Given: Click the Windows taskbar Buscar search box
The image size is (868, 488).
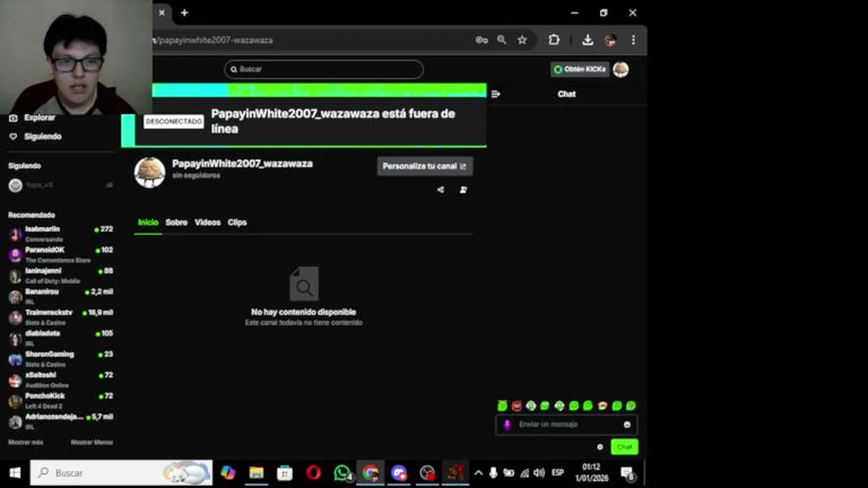Looking at the screenshot, I should (121, 472).
